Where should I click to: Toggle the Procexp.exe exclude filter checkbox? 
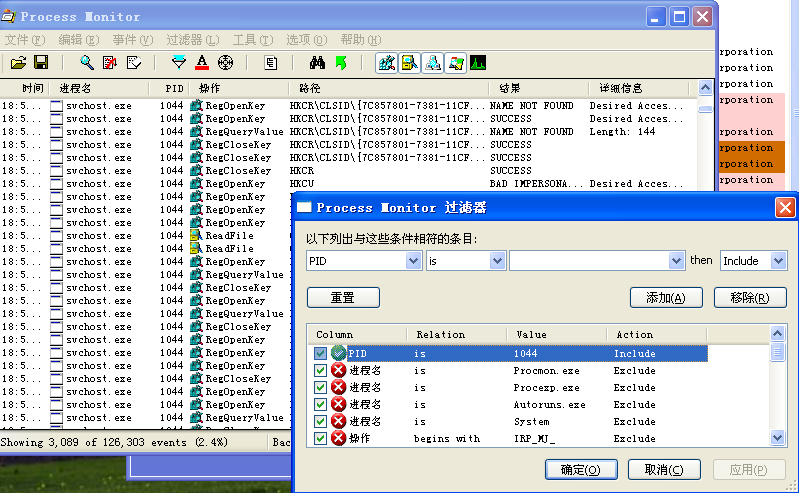(x=320, y=387)
